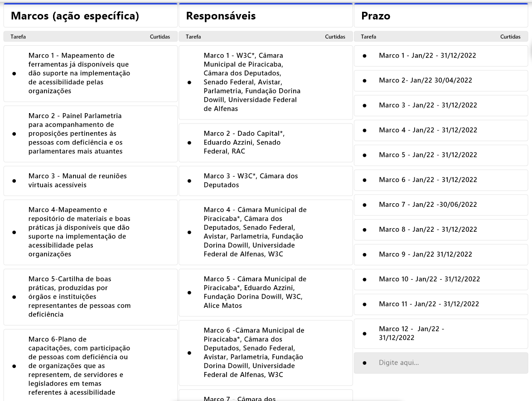Click Curtidas header in Responsáveis column
532x401 pixels.
pyautogui.click(x=335, y=37)
